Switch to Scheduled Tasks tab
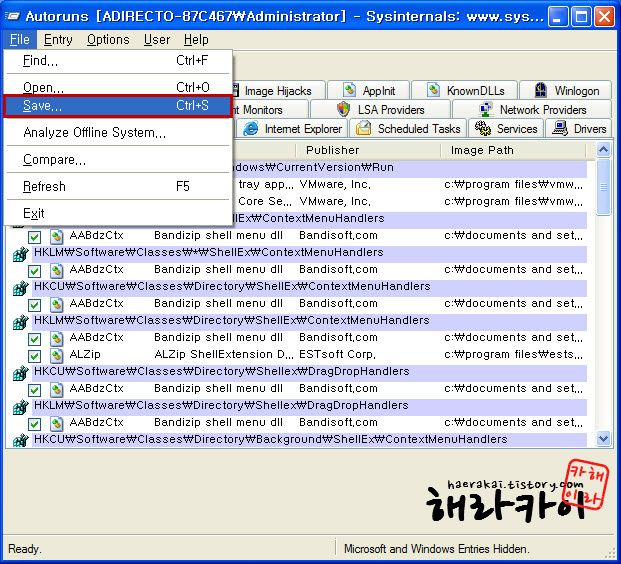This screenshot has height=564, width=621. pos(408,128)
